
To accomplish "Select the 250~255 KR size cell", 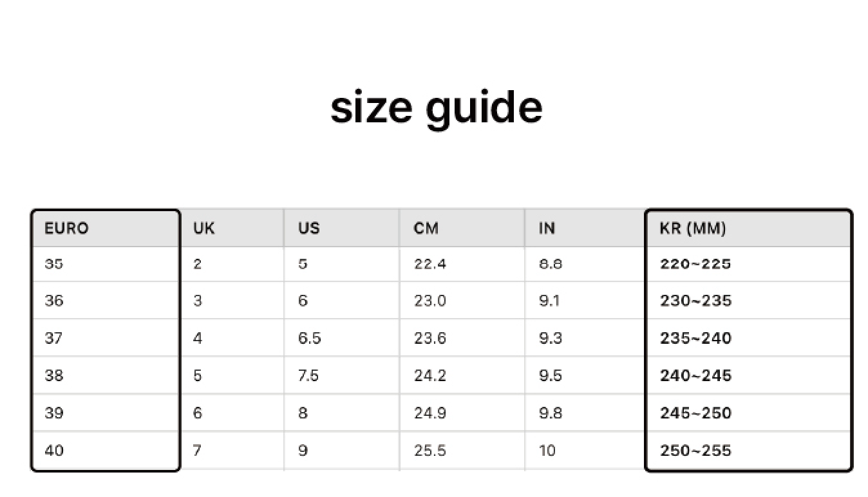I will click(x=695, y=450).
